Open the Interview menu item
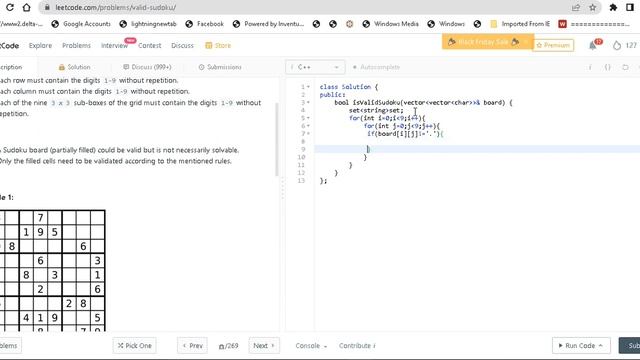The image size is (640, 360). tap(114, 45)
